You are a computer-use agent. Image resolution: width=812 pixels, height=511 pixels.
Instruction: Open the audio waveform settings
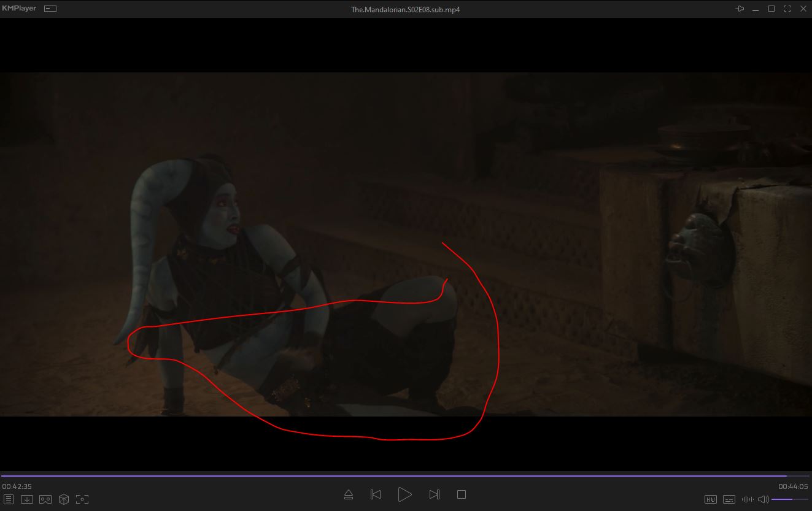tap(747, 499)
